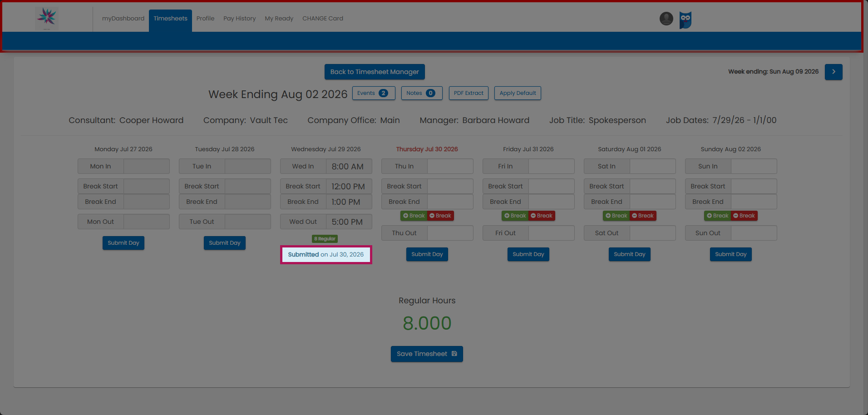The width and height of the screenshot is (868, 415).
Task: Submit Day for Monday
Action: tap(123, 243)
